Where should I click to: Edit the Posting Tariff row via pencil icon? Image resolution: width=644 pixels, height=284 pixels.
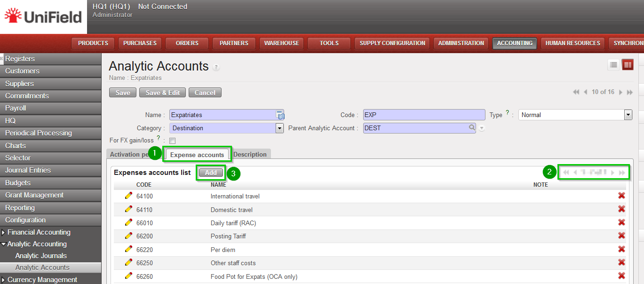(128, 236)
